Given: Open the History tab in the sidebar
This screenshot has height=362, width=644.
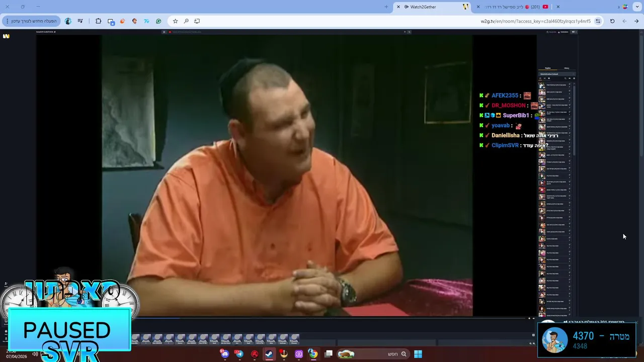Looking at the screenshot, I should click(x=567, y=68).
